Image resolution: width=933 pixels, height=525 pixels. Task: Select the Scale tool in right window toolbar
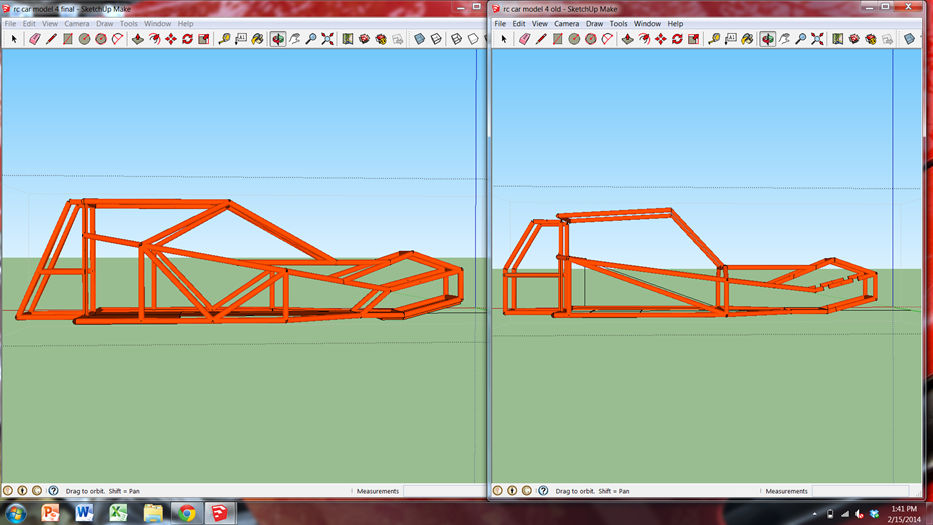point(694,39)
